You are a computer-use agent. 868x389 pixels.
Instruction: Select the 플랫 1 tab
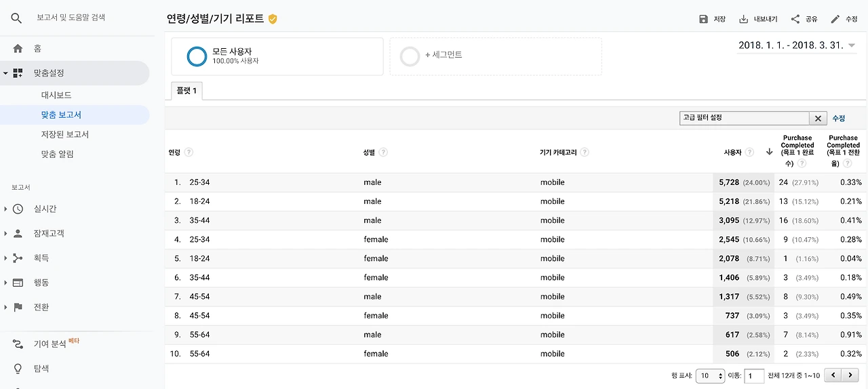186,90
